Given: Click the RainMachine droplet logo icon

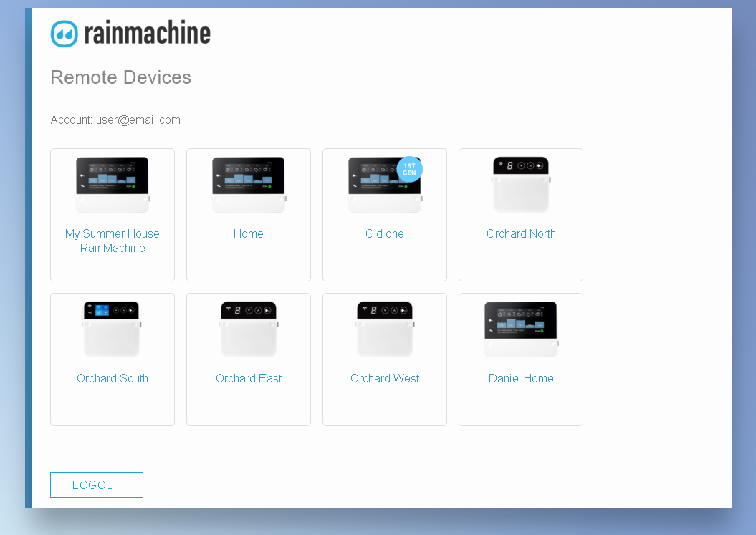Looking at the screenshot, I should pyautogui.click(x=64, y=34).
